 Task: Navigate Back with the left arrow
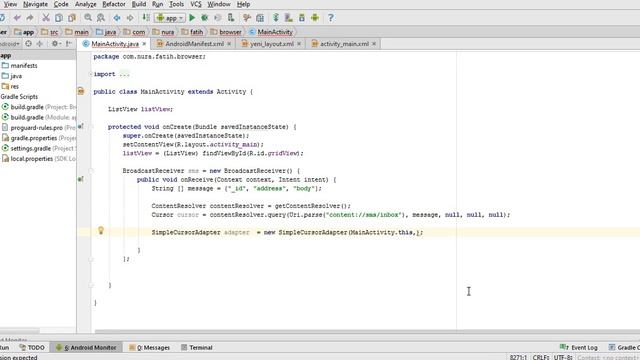point(117,18)
